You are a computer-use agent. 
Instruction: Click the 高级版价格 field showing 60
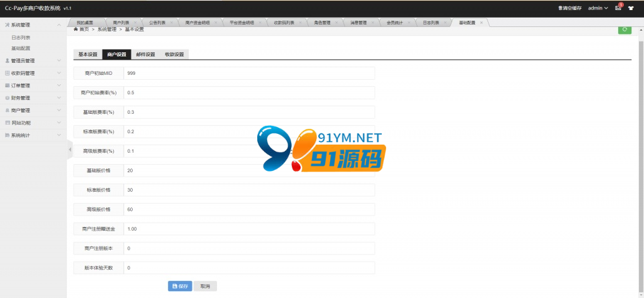click(249, 209)
